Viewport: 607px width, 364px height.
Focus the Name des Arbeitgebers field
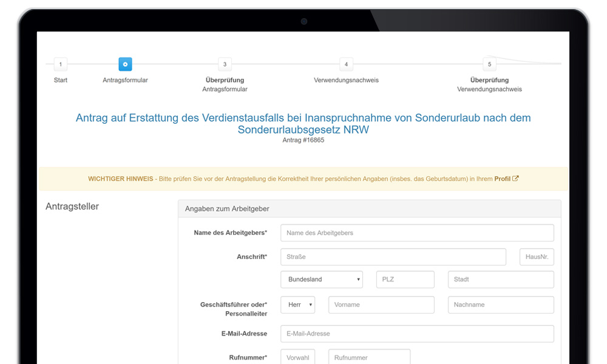click(417, 233)
